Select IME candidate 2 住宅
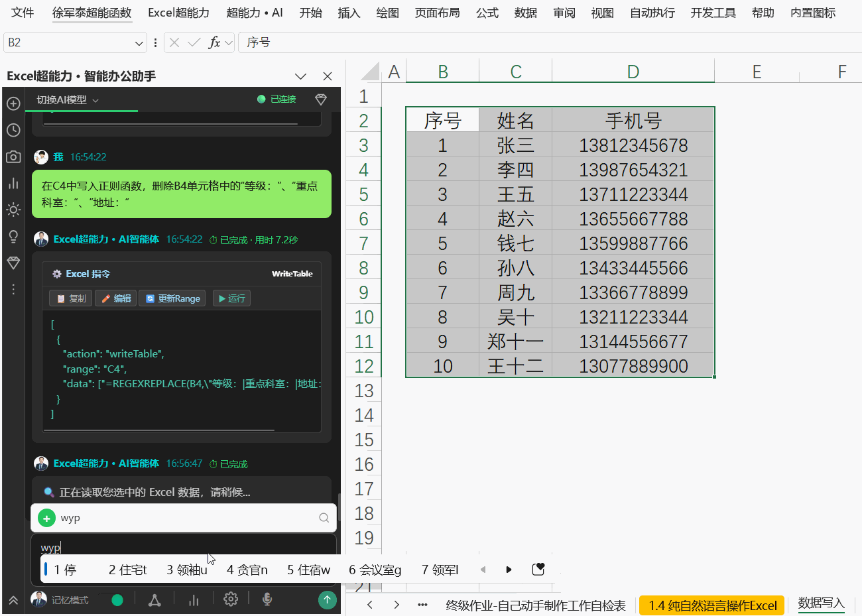This screenshot has height=616, width=862. (127, 570)
